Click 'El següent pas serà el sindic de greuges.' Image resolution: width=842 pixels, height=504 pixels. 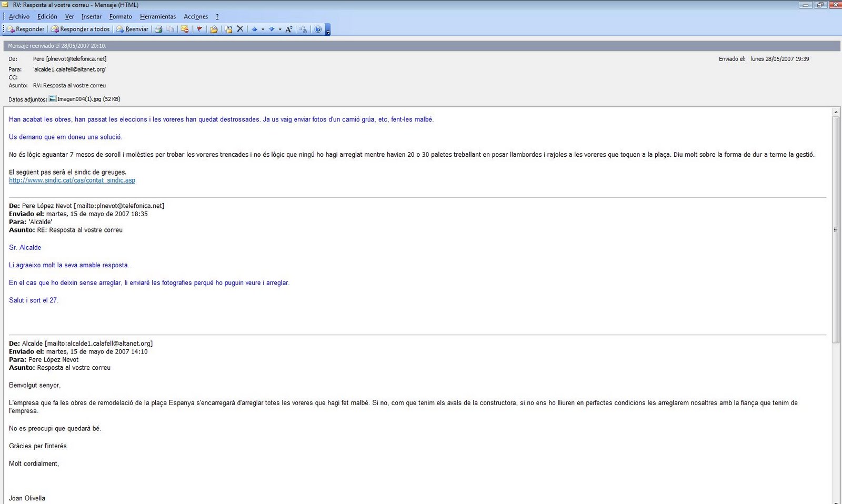click(x=67, y=172)
